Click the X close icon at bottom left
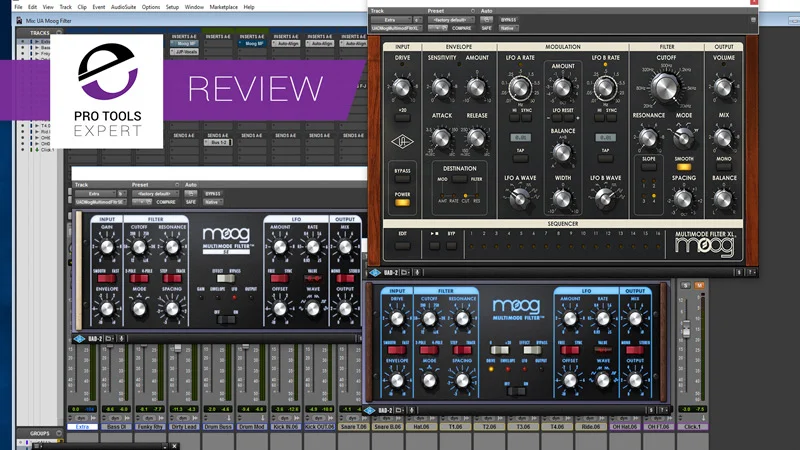Screen dimensions: 800x450 point(174,446)
